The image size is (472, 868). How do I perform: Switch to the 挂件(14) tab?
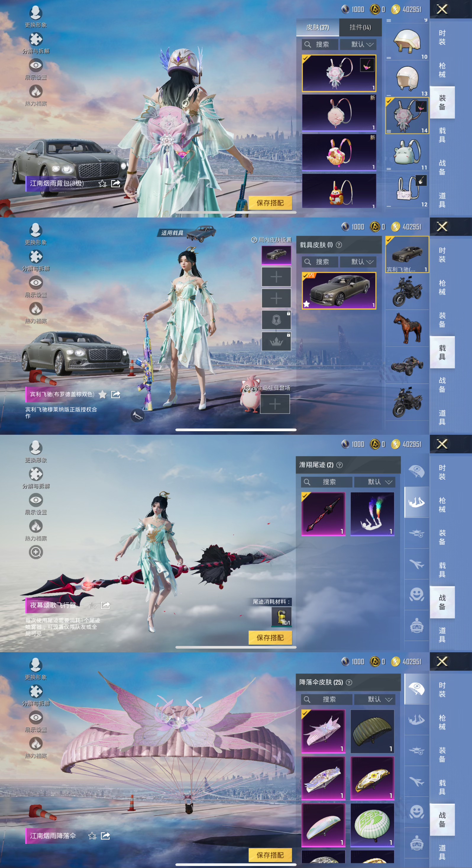[360, 27]
